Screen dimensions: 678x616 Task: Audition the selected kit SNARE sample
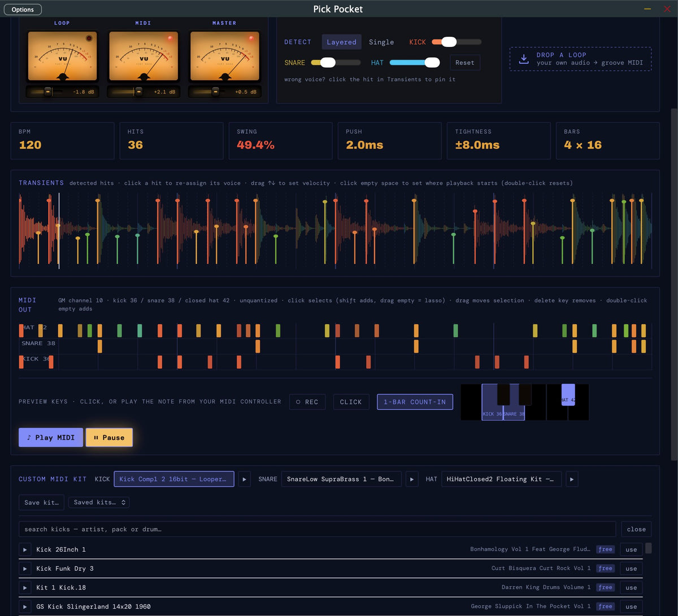click(x=412, y=479)
